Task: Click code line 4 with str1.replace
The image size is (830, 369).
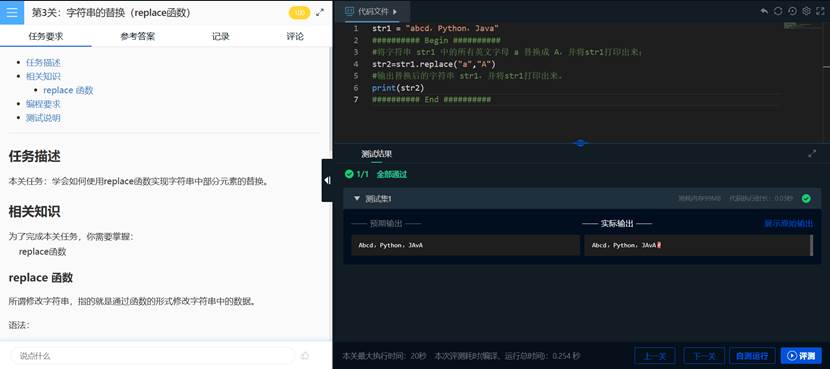Action: coord(434,64)
